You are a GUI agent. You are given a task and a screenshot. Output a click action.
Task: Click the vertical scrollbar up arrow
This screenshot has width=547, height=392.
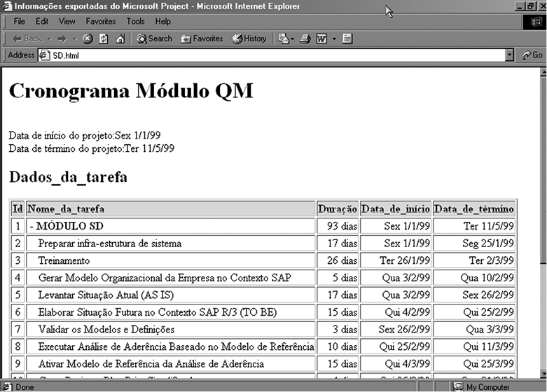(543, 73)
